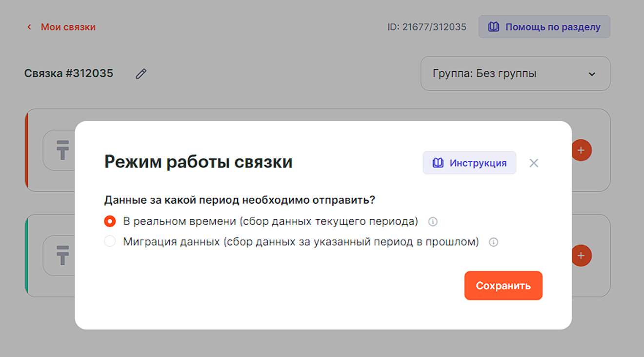Click the tenge icon in the lower block
This screenshot has width=644, height=357.
click(x=62, y=255)
